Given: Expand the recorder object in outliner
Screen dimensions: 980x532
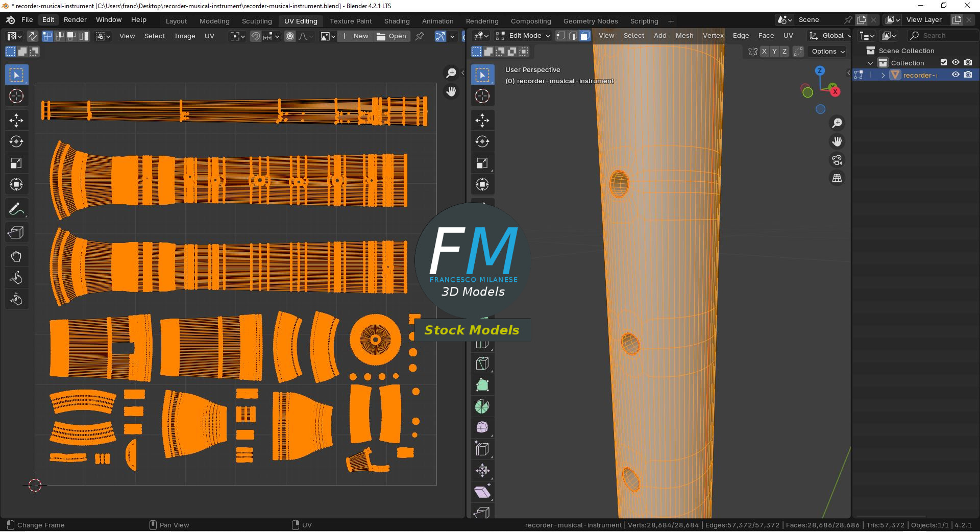Looking at the screenshot, I should (883, 75).
